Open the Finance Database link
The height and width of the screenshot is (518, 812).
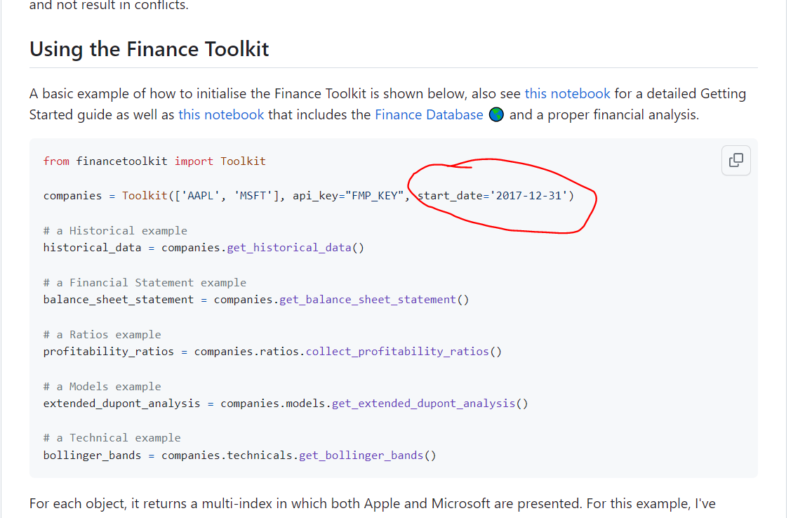coord(429,114)
